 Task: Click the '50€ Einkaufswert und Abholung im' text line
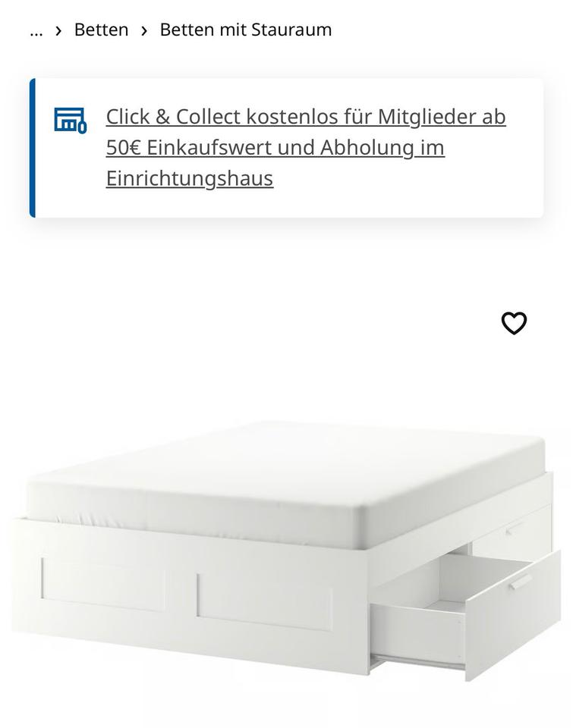coord(275,148)
